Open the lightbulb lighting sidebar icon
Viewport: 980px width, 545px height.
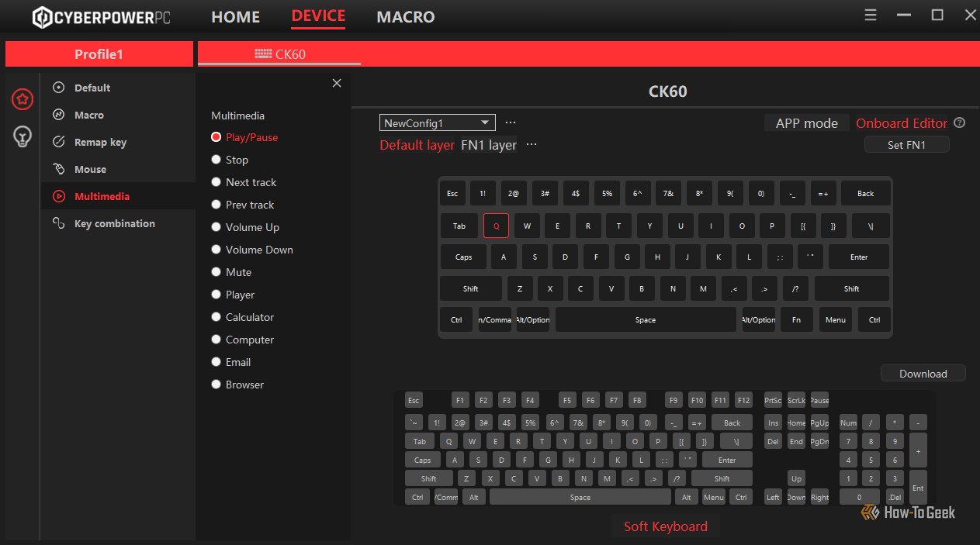click(x=23, y=137)
